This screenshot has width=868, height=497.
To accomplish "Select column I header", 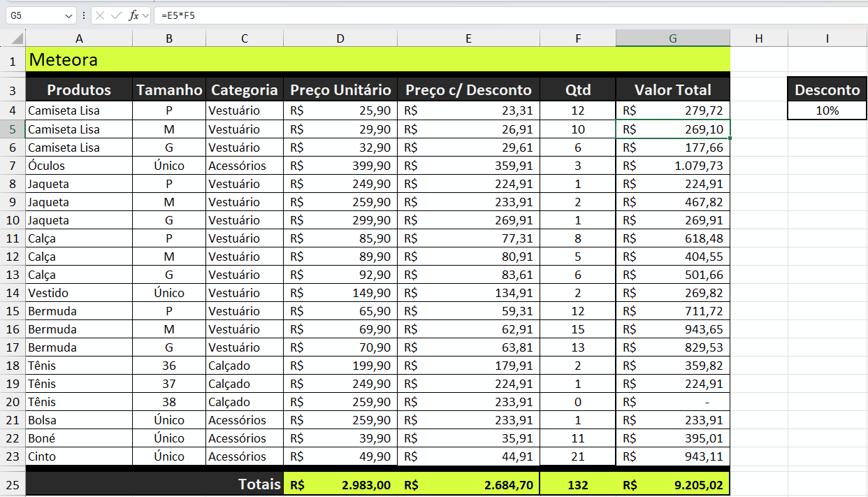I will pos(827,38).
